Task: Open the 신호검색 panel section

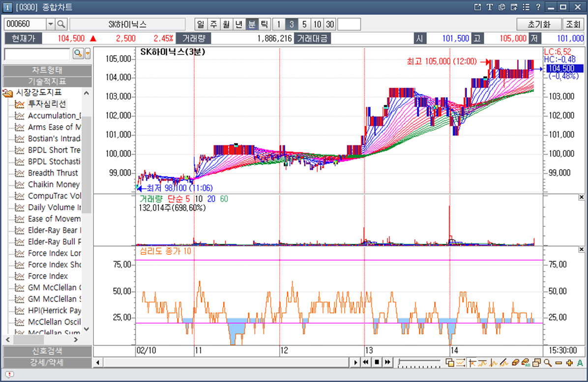Action: pos(47,352)
